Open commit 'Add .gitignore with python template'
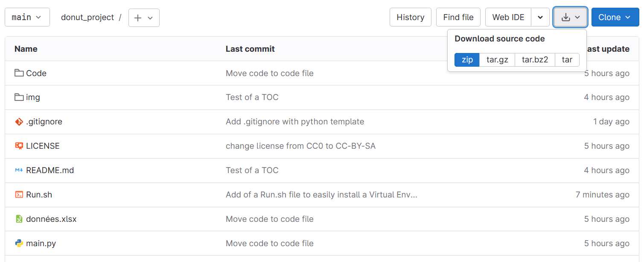This screenshot has height=262, width=644. [295, 122]
